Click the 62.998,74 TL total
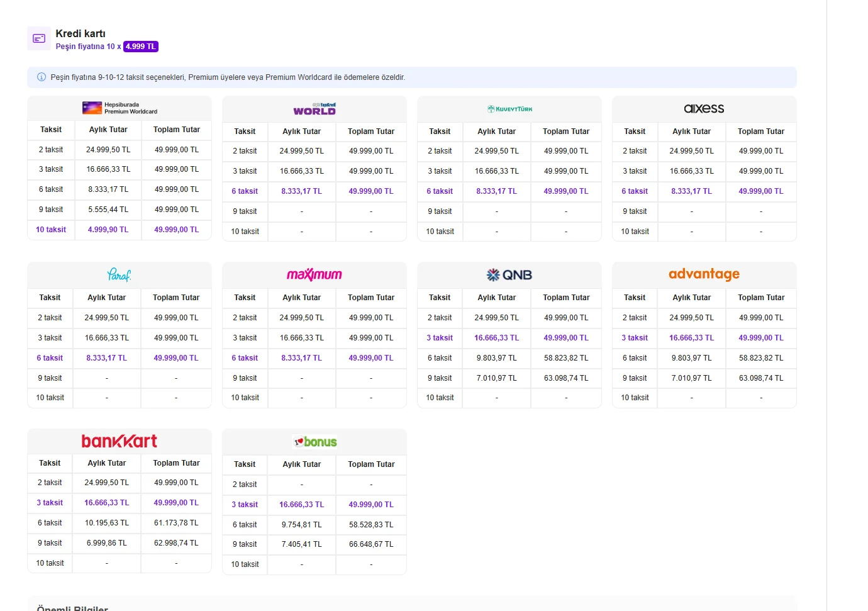The width and height of the screenshot is (868, 611). pos(176,543)
